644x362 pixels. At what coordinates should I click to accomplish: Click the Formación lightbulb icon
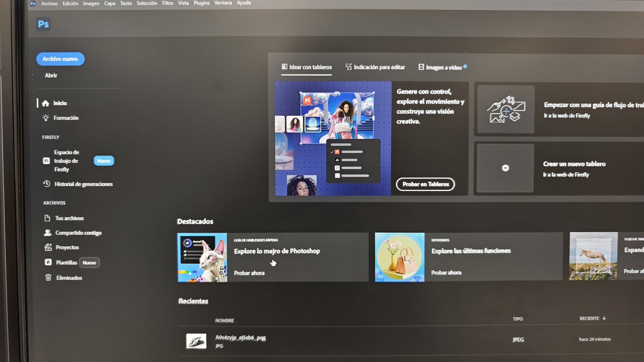point(46,118)
